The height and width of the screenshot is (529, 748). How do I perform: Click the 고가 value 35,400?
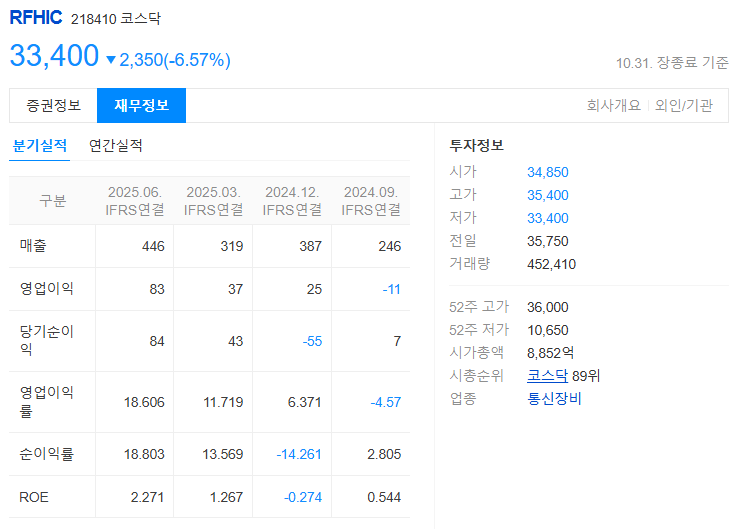click(x=548, y=195)
